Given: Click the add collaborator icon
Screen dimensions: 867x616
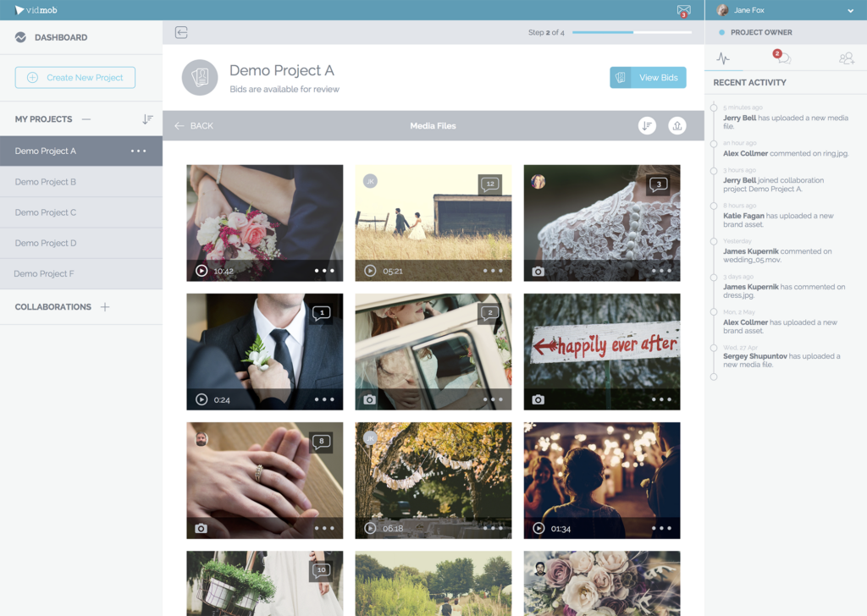Looking at the screenshot, I should 845,56.
